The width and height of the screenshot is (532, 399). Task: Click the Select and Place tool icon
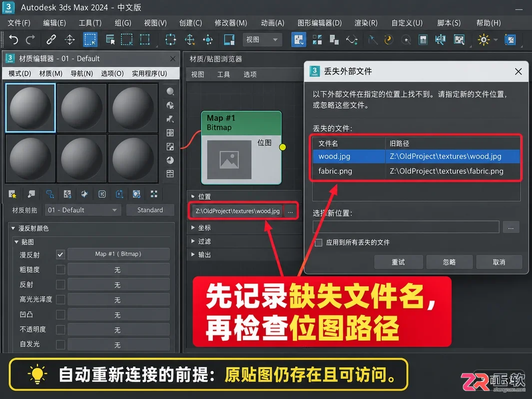[208, 39]
